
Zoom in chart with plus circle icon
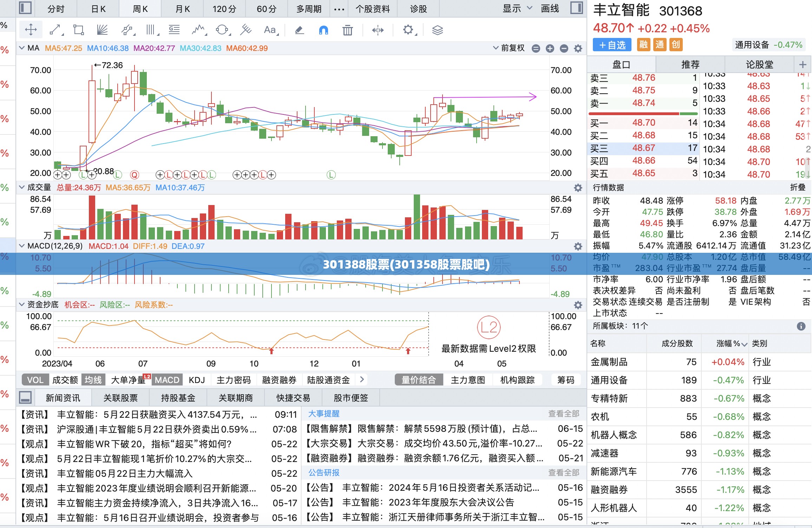point(550,48)
